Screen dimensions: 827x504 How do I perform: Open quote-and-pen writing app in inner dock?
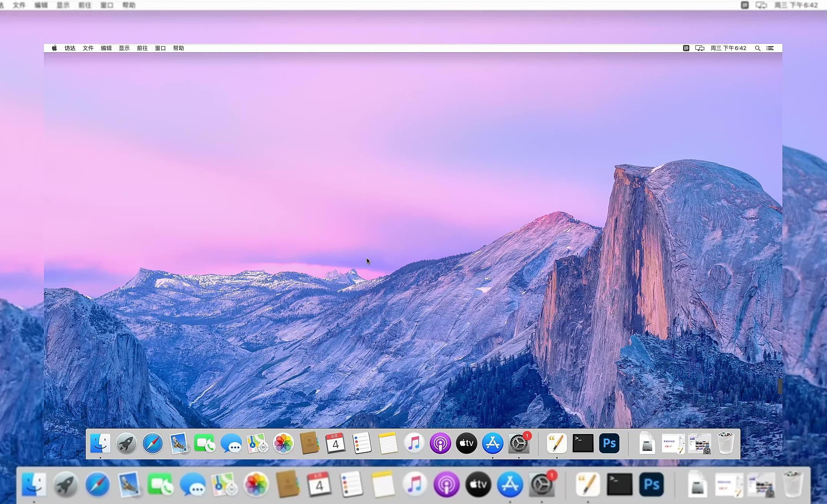click(x=557, y=443)
